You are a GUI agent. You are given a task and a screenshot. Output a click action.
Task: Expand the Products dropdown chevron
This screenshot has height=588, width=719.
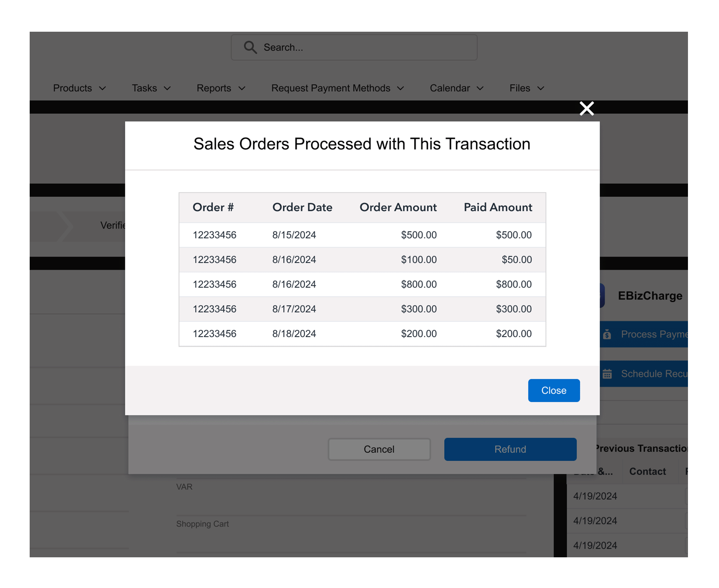(x=102, y=88)
